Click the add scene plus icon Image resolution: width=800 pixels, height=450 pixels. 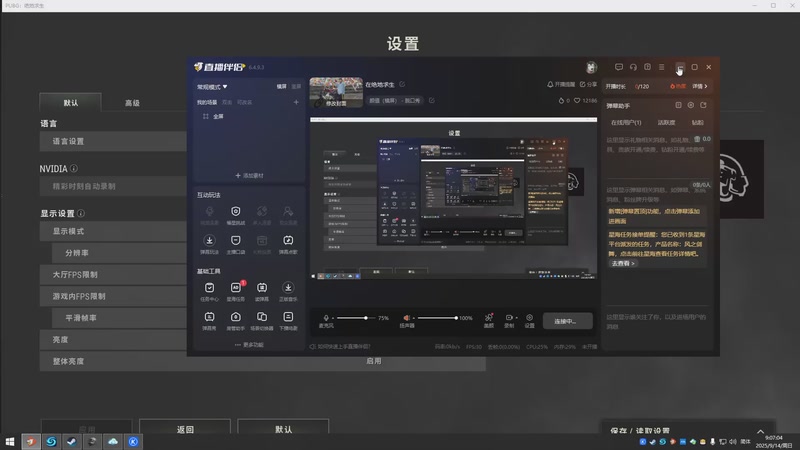pyautogui.click(x=296, y=102)
